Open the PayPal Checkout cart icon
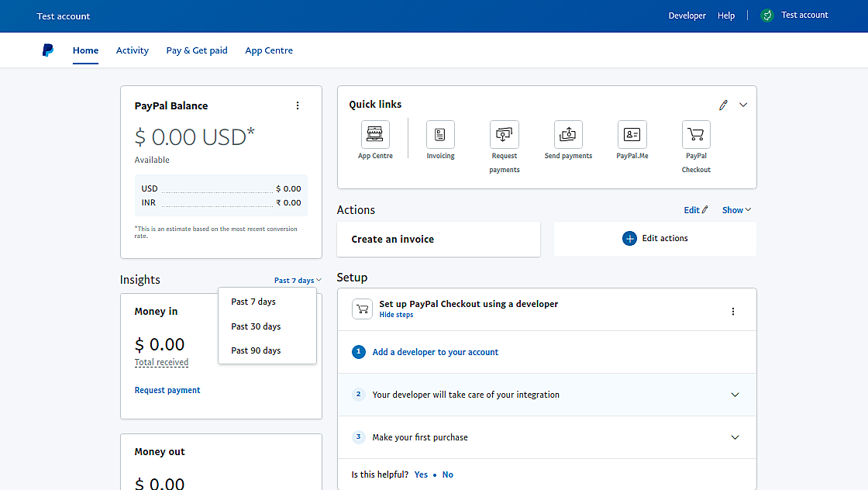This screenshot has height=490, width=868. coord(696,135)
